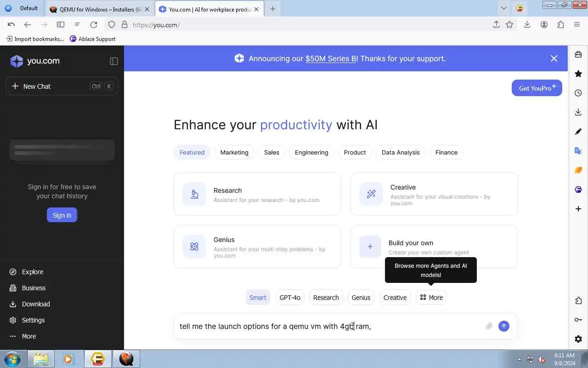
Task: Open File Explorer from the taskbar
Action: (x=41, y=359)
